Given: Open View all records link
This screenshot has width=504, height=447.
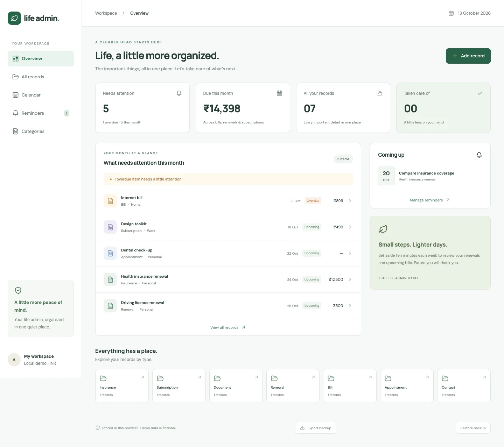Looking at the screenshot, I should pyautogui.click(x=228, y=327).
